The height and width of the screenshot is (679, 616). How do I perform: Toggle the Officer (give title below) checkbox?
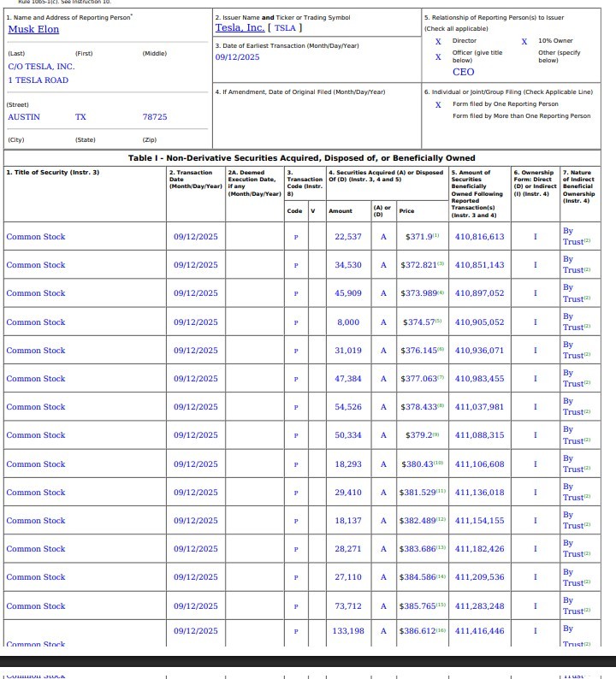(x=438, y=57)
